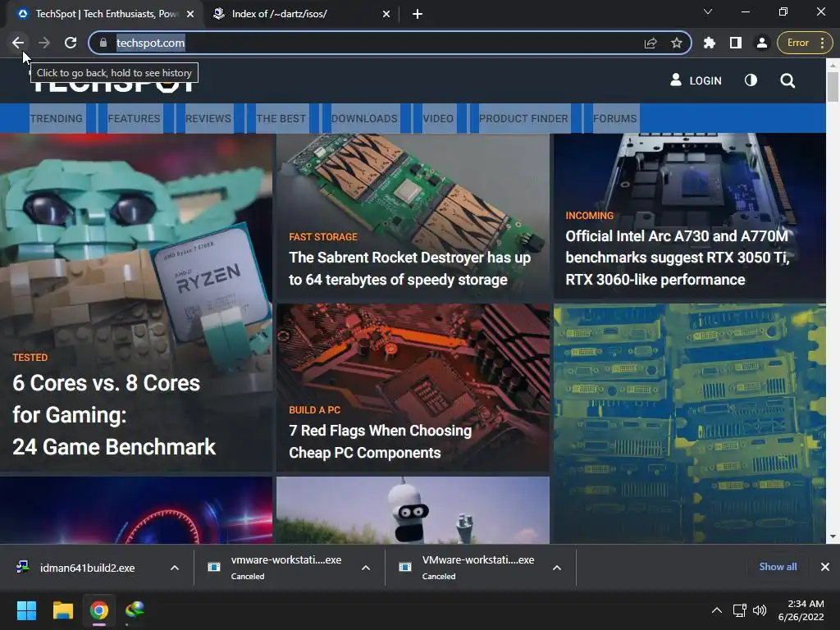The height and width of the screenshot is (630, 840).
Task: Close the downloads bar
Action: 825,567
